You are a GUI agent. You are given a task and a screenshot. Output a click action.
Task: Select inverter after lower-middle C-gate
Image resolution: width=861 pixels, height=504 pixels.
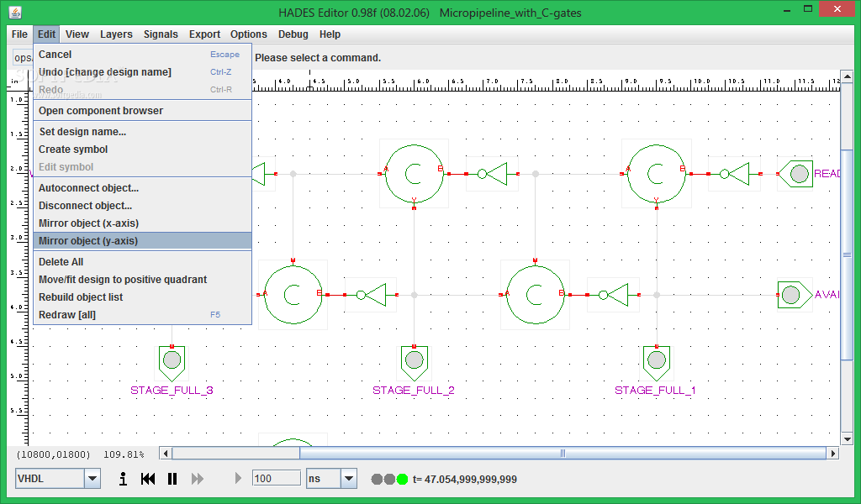(x=613, y=295)
